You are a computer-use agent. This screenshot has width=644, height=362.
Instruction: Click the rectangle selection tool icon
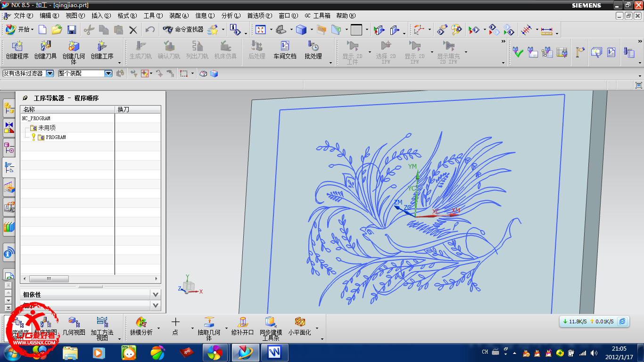click(184, 74)
